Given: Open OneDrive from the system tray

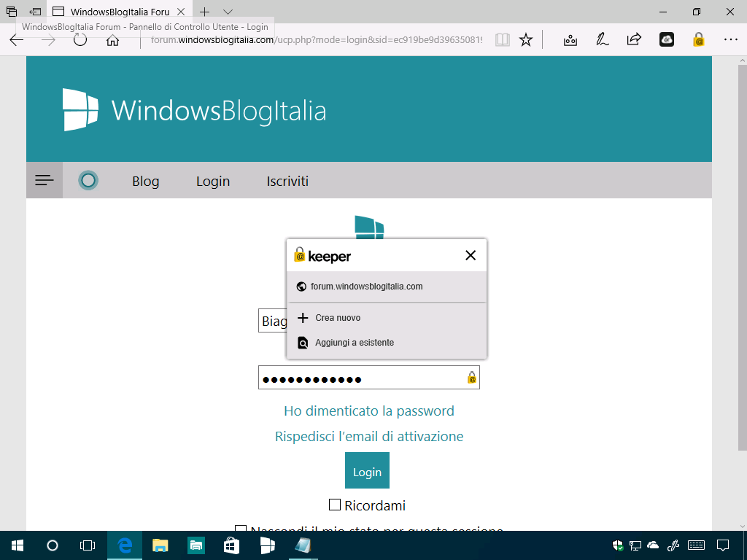Looking at the screenshot, I should (653, 545).
